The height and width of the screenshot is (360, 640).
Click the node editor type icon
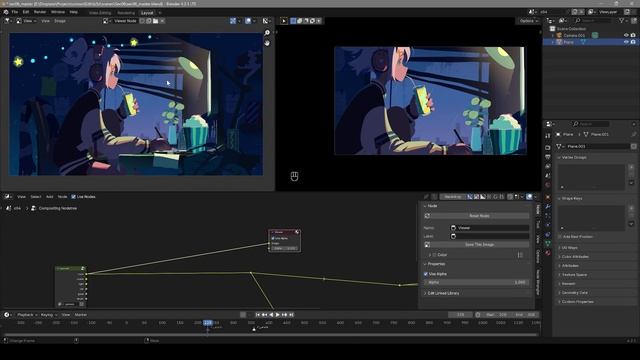(7, 197)
